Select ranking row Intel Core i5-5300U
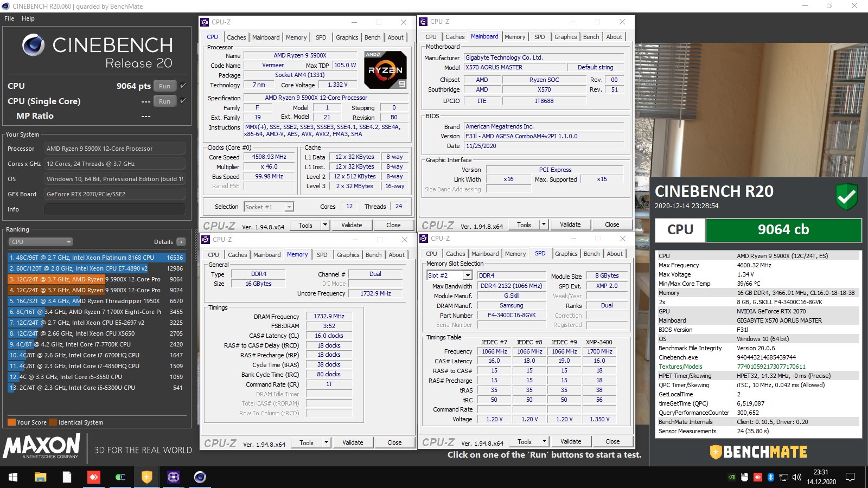868x488 pixels. (97, 388)
